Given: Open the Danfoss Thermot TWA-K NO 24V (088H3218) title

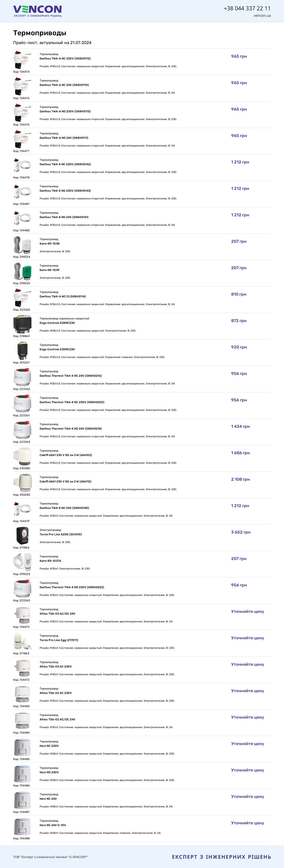Looking at the screenshot, I should 71,429.
